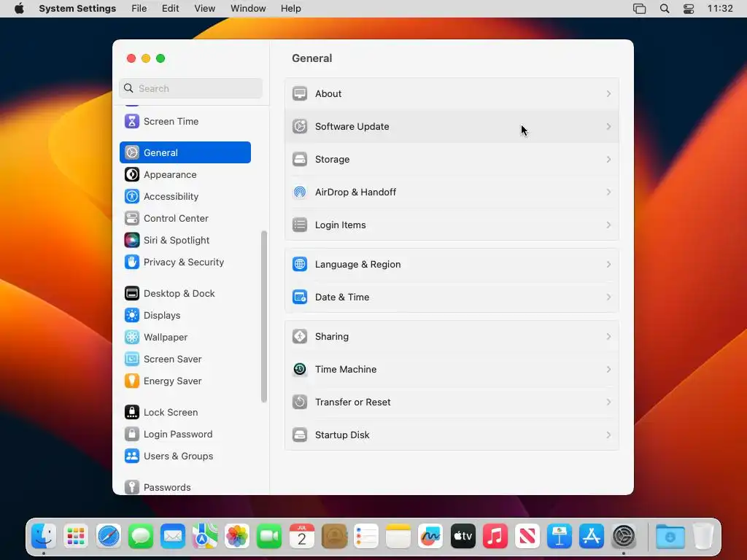Select Control Center in the sidebar
The image size is (747, 560).
(x=185, y=219)
